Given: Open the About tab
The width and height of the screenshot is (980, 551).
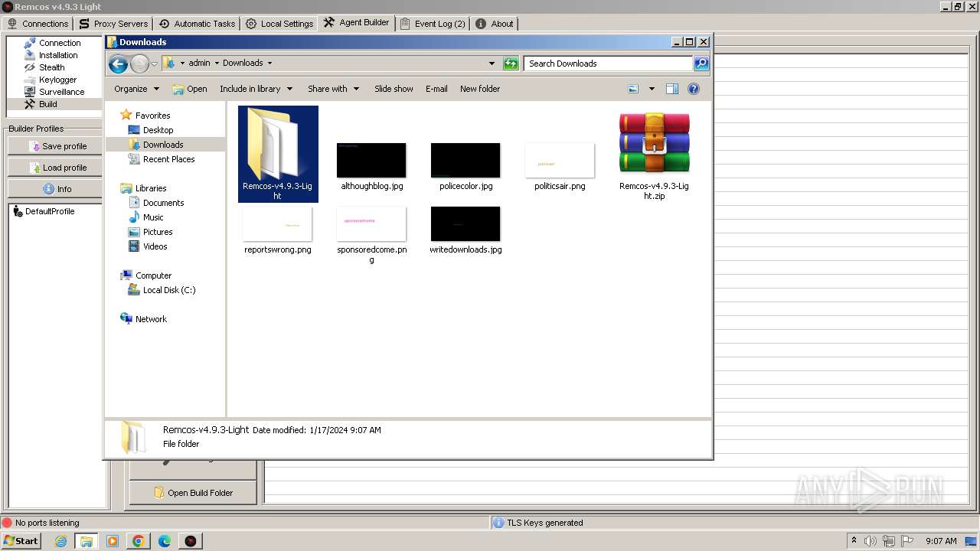Looking at the screenshot, I should tap(495, 24).
